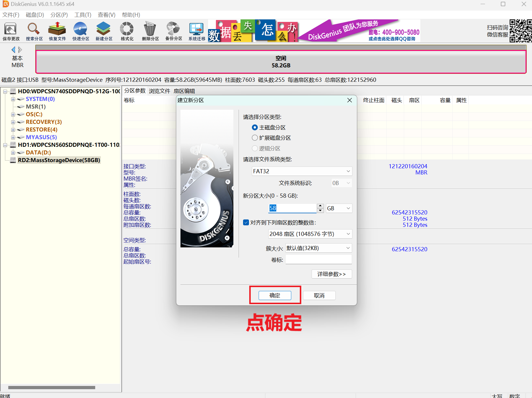The image size is (532, 398).
Task: Open the 帮助(H) menu
Action: click(x=131, y=15)
